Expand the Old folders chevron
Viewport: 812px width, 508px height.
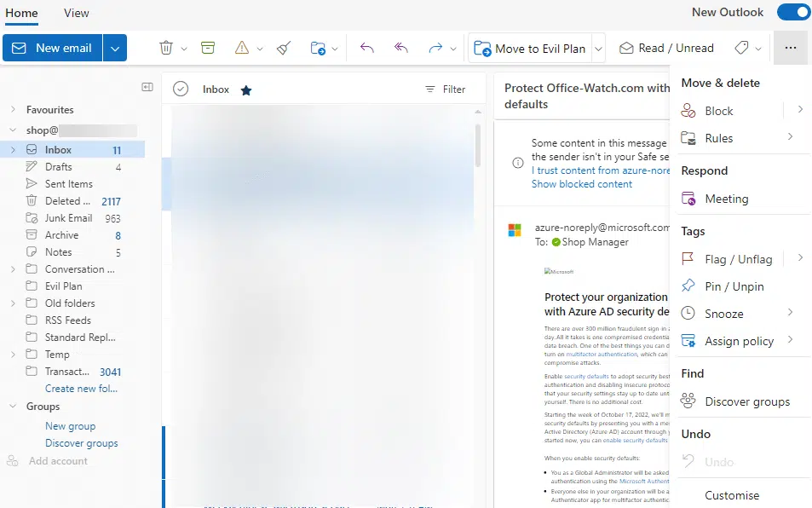[13, 303]
